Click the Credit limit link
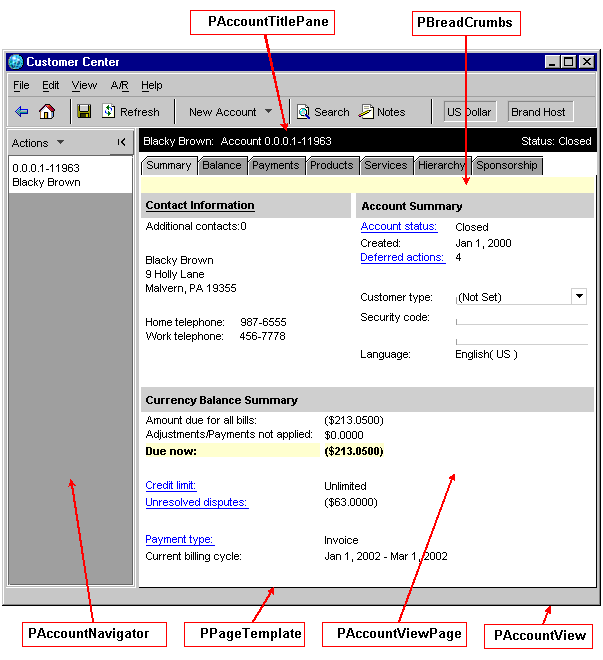603x660 pixels. (x=170, y=485)
